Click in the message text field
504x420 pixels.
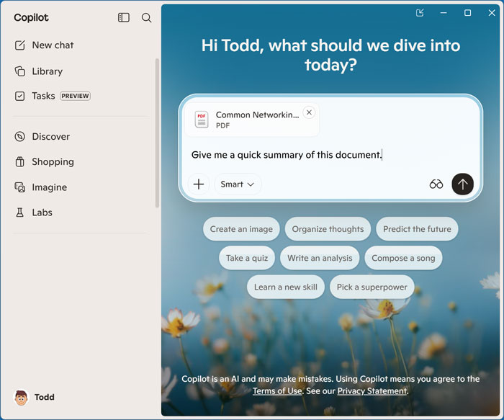[x=331, y=155]
